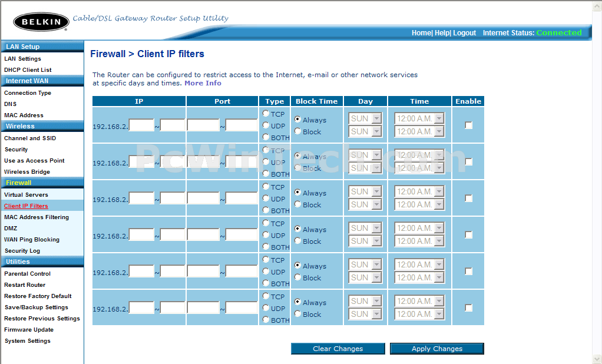Open DNS settings page

point(11,104)
